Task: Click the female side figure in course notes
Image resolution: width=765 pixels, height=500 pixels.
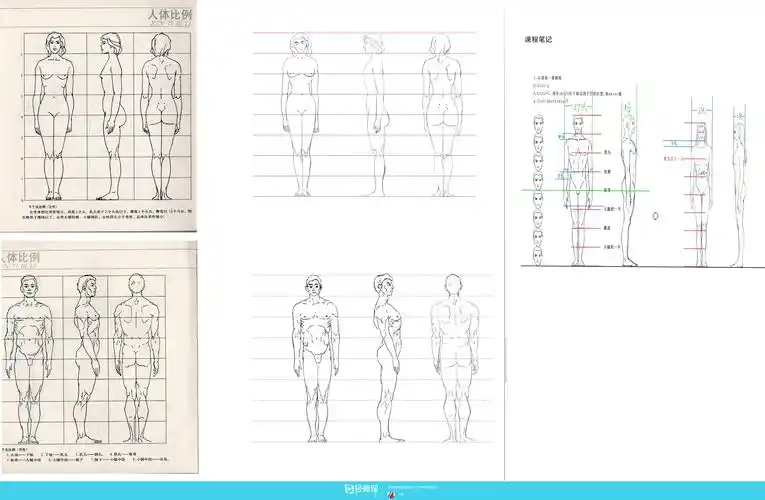Action: pos(739,194)
